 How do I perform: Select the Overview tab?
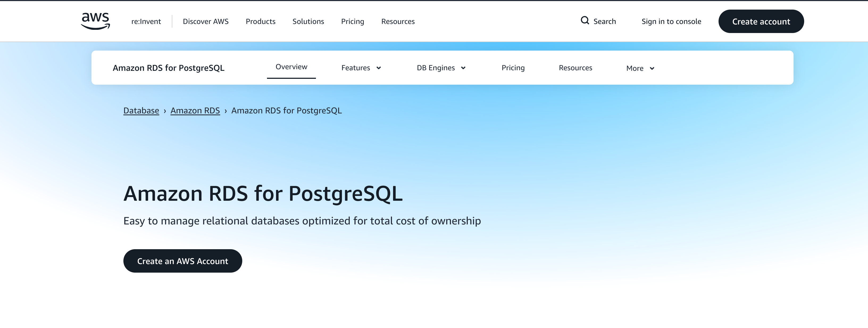tap(291, 67)
